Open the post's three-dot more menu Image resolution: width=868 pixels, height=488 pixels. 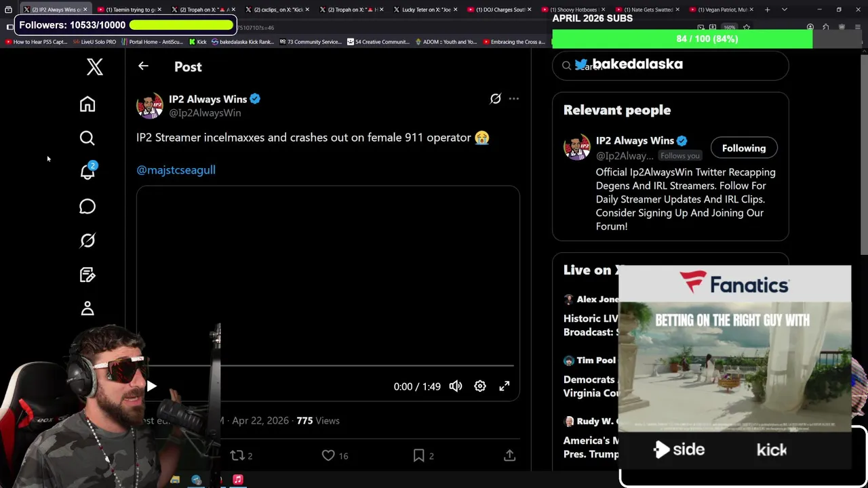coord(514,99)
